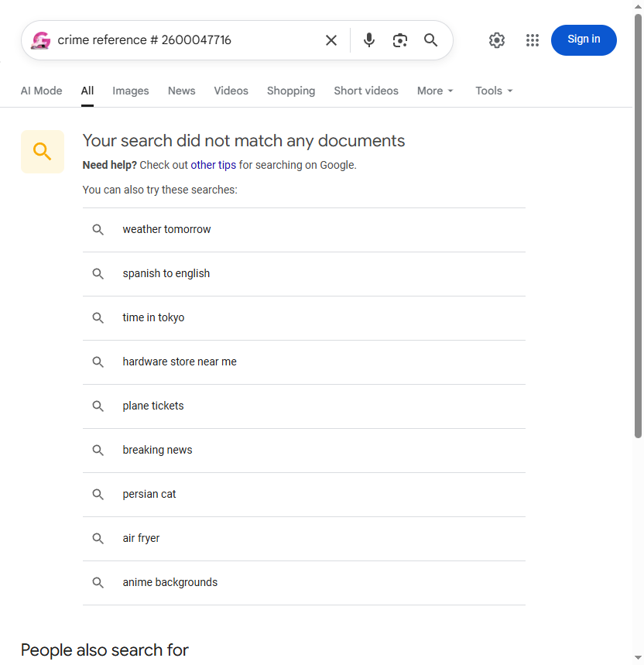Search for 'hardware store near me' suggestion
Image resolution: width=644 pixels, height=665 pixels.
tap(304, 362)
